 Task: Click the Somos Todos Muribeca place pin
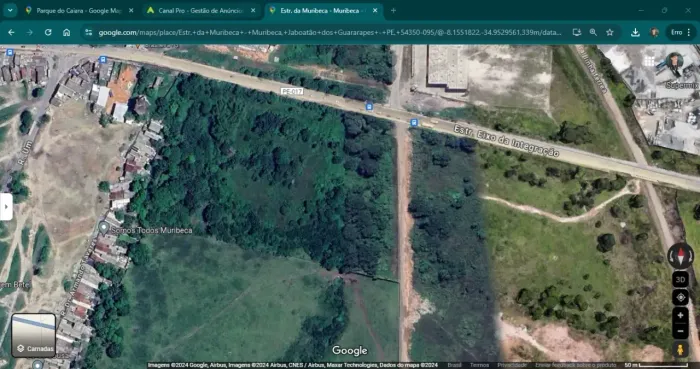coord(104,228)
